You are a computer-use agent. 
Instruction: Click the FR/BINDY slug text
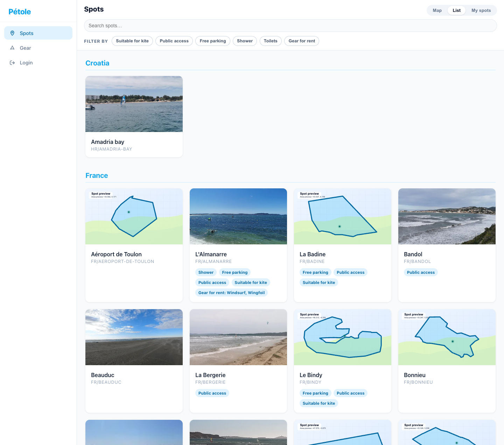[x=310, y=382]
